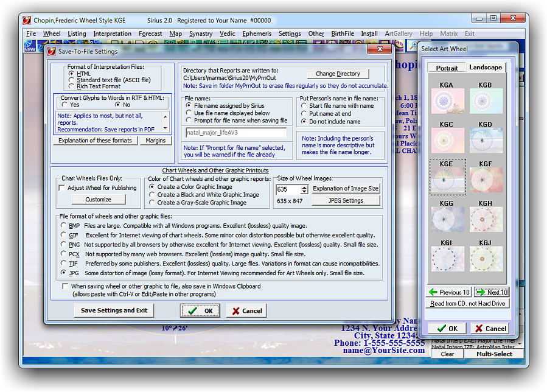Pick the KGF art wheel thumbnail

pyautogui.click(x=486, y=180)
